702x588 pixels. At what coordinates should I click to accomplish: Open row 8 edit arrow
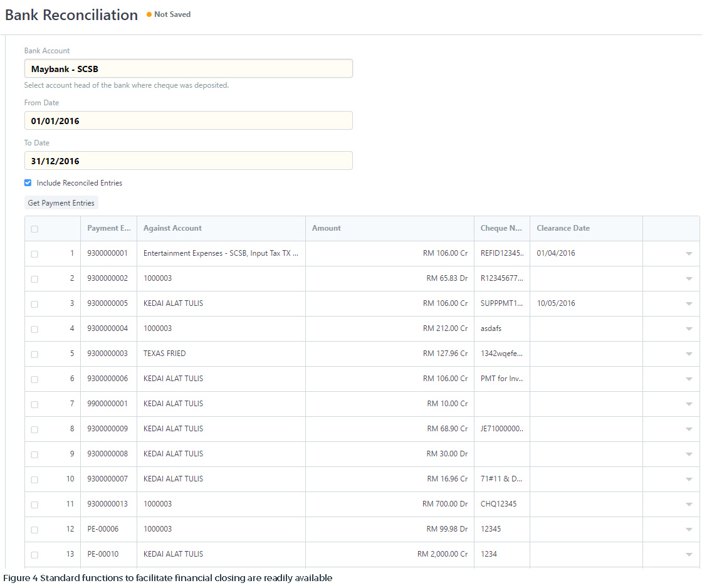click(688, 429)
